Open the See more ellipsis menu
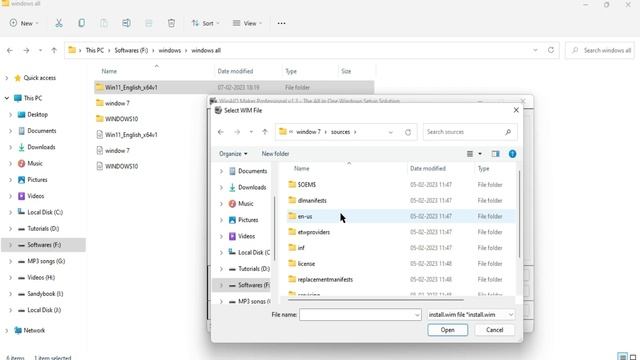This screenshot has height=360, width=640. pos(281,23)
